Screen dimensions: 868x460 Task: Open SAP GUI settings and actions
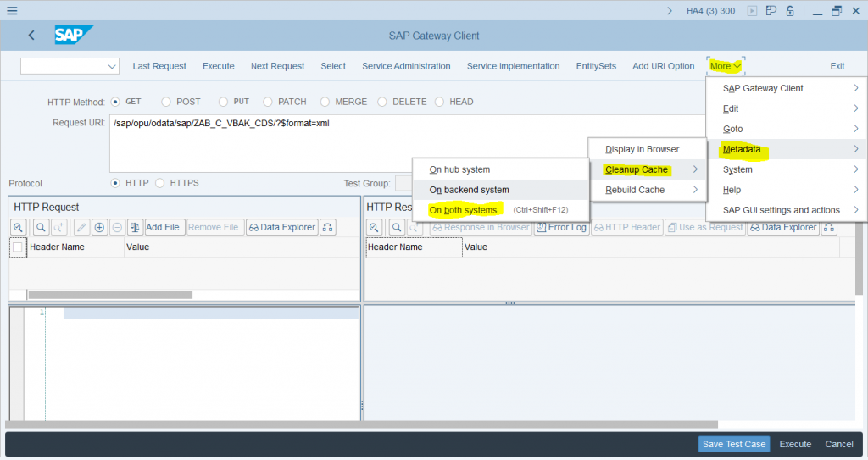tap(786, 210)
